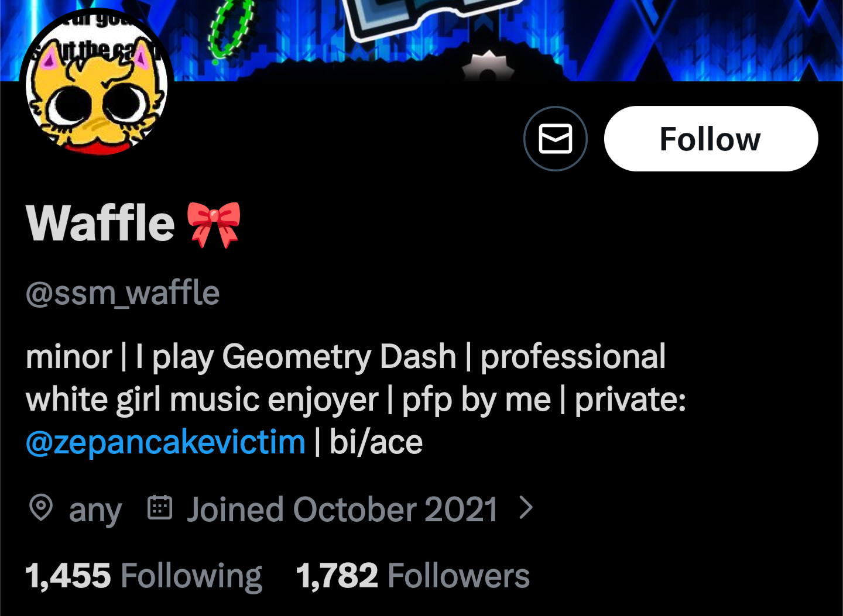
Task: Open Joined October 2021 details
Action: (342, 510)
